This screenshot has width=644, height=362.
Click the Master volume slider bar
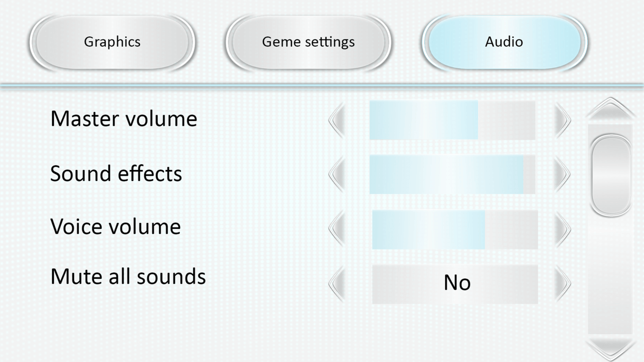[x=452, y=120]
